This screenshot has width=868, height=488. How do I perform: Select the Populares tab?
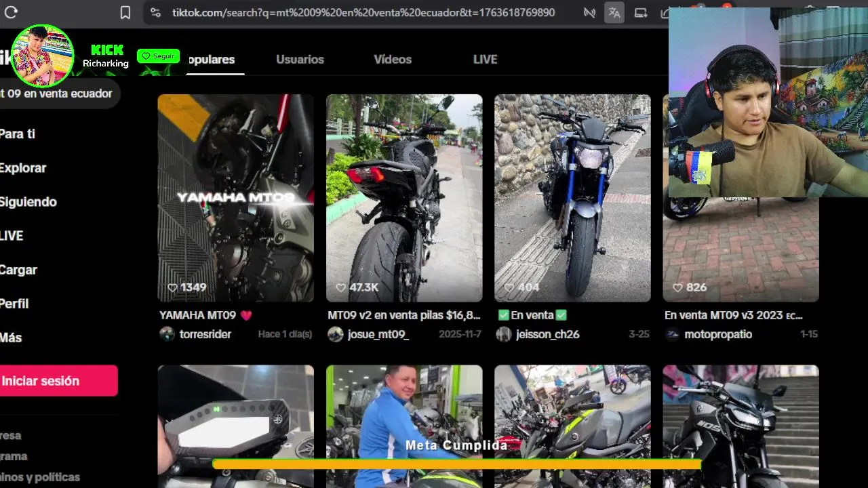pyautogui.click(x=211, y=59)
